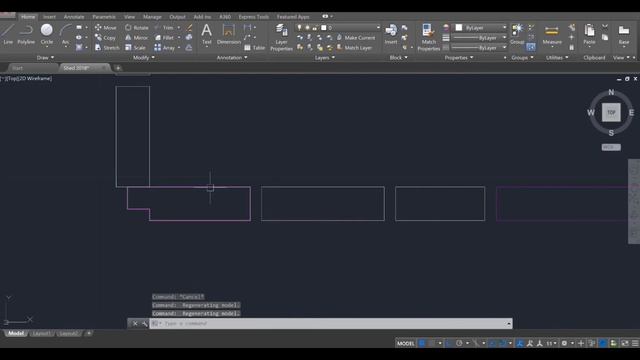
Task: Insert a Table
Action: tap(255, 48)
